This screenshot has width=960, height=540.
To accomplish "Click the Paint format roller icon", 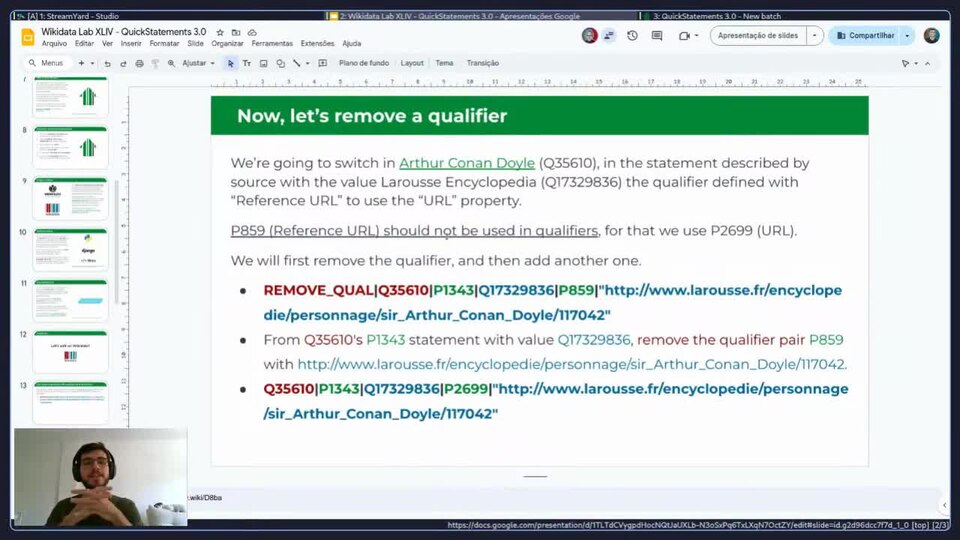I will coord(156,63).
